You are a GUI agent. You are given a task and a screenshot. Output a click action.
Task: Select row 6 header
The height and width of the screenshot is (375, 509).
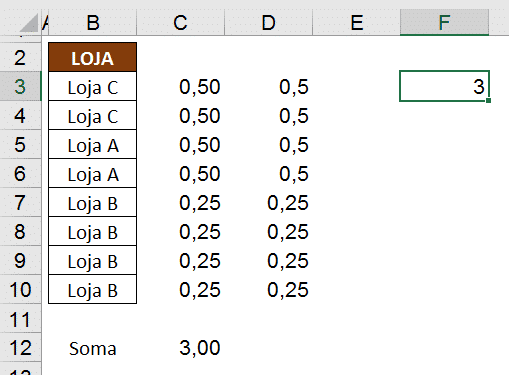point(20,173)
